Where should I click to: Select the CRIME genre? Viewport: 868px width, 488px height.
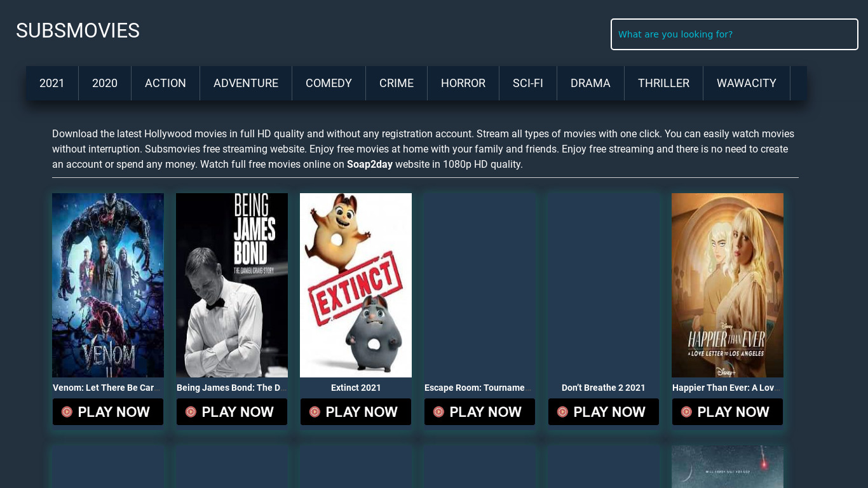(397, 83)
